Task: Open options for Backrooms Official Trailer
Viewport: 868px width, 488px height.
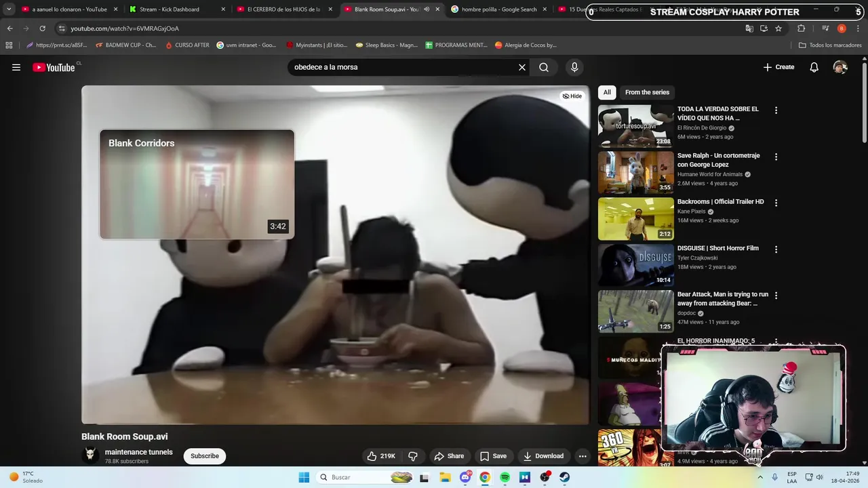Action: coord(776,203)
